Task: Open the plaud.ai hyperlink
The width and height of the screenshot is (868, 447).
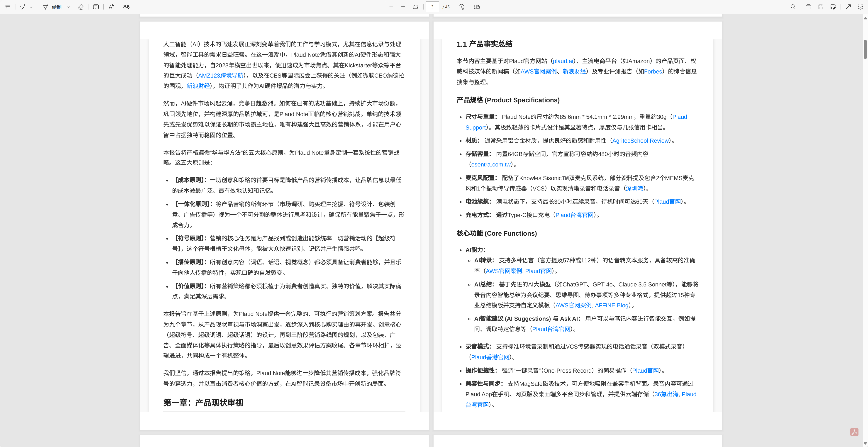Action: pyautogui.click(x=563, y=61)
